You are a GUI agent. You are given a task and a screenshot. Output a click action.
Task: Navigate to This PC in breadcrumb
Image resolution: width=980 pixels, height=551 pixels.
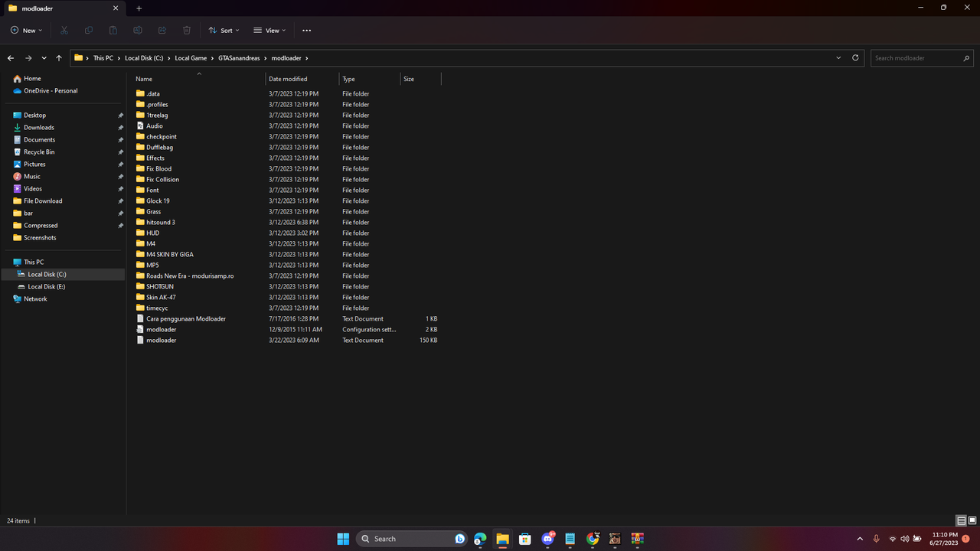tap(103, 58)
